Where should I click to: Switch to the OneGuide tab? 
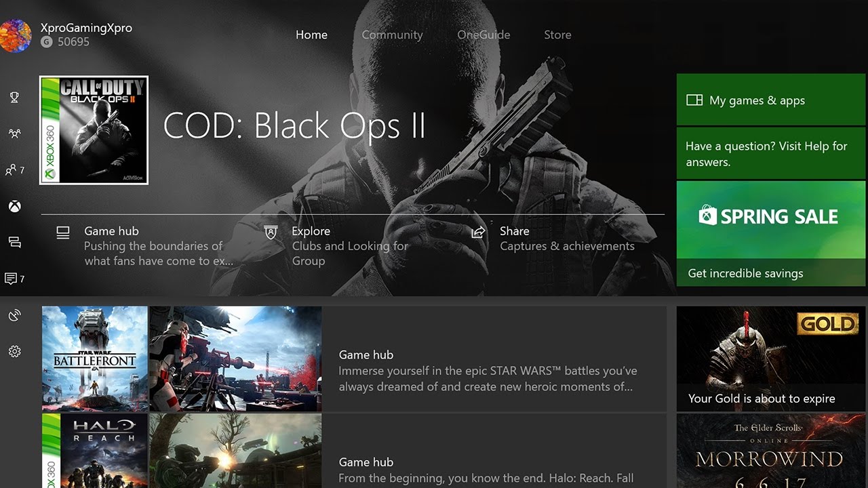click(x=484, y=35)
